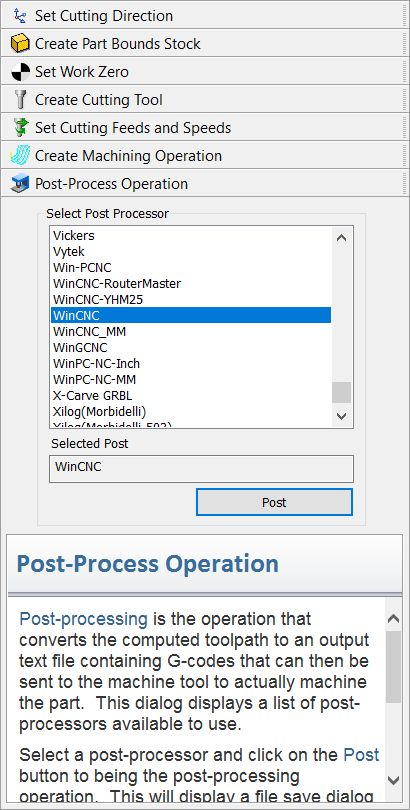Click the post list scroll up arrow

[341, 238]
